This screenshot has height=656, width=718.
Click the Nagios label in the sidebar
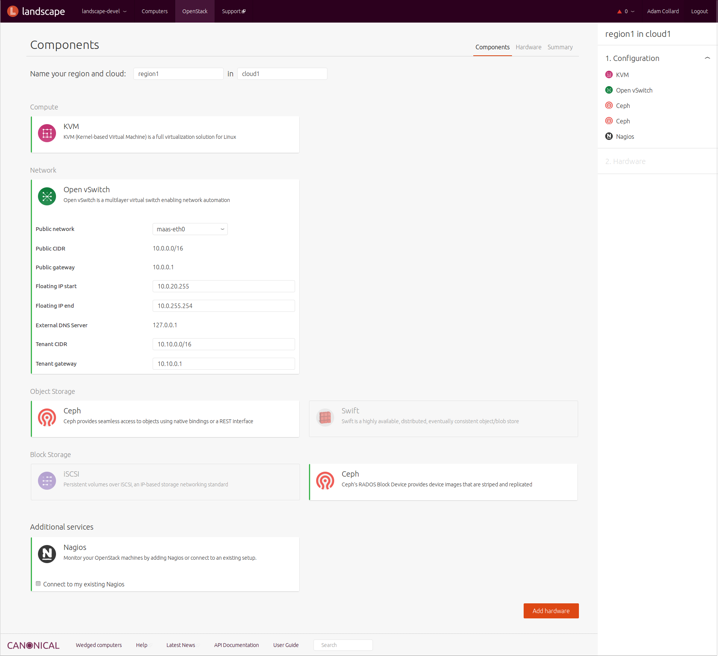625,136
